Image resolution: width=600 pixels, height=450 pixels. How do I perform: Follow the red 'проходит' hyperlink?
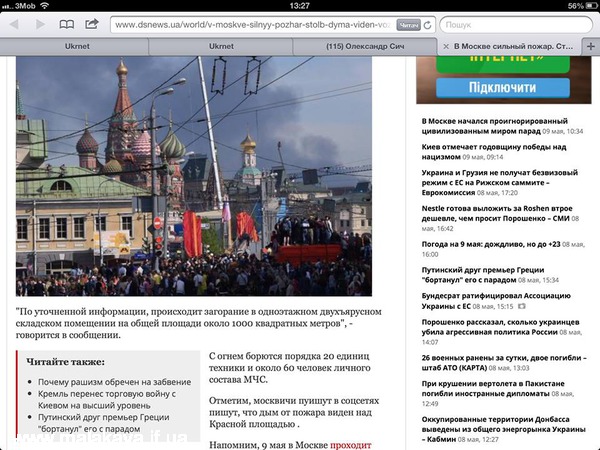(x=351, y=445)
